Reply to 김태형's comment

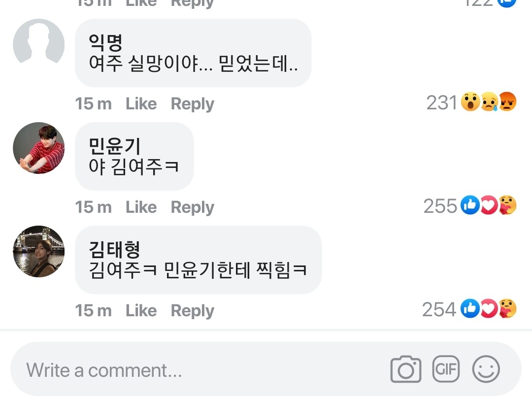click(192, 311)
